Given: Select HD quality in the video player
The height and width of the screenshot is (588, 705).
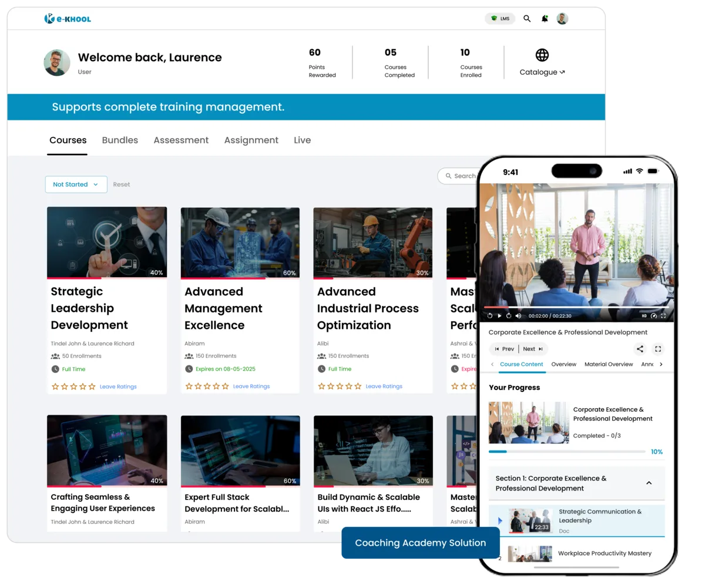Looking at the screenshot, I should point(644,315).
